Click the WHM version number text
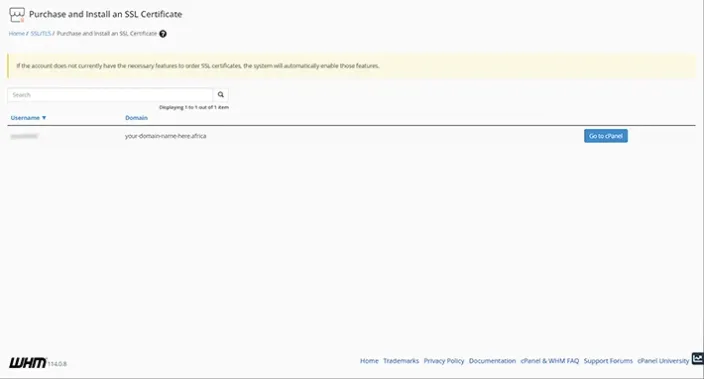Viewport: 704px width, 379px height. coord(57,364)
